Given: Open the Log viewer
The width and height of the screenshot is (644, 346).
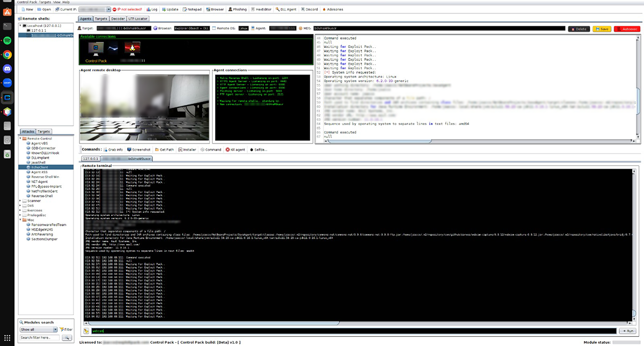Looking at the screenshot, I should point(152,9).
